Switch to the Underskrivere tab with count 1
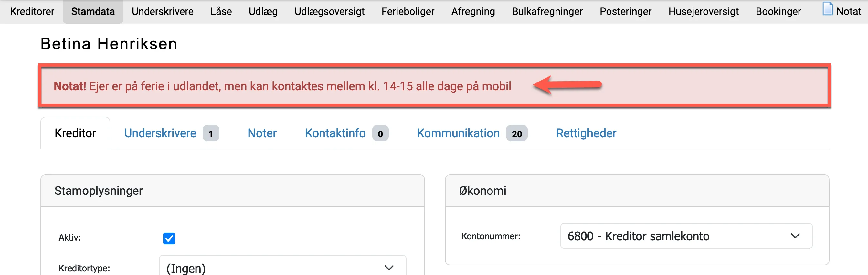The image size is (868, 275). pyautogui.click(x=160, y=133)
